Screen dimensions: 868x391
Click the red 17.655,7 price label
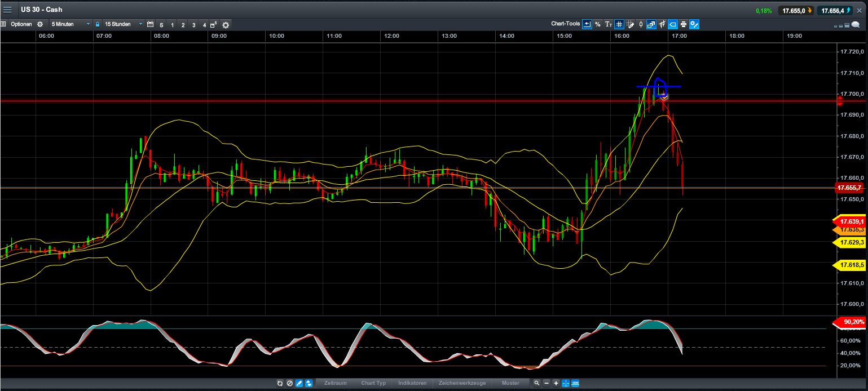[x=849, y=188]
